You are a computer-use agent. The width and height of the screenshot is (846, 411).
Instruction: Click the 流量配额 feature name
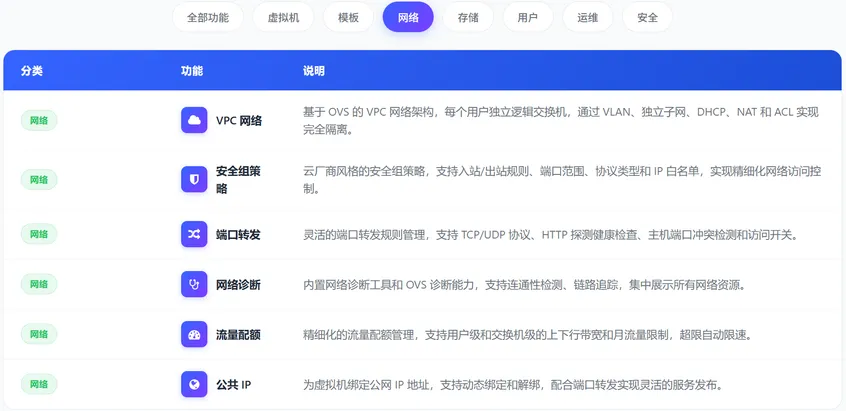[x=238, y=335]
